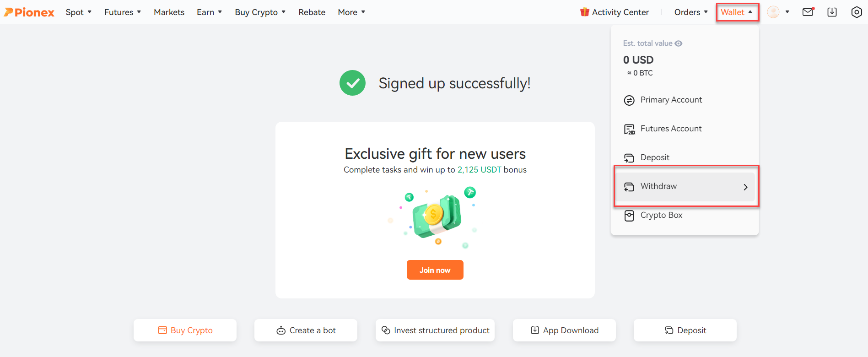The image size is (868, 357).
Task: Click the user avatar icon
Action: point(773,12)
